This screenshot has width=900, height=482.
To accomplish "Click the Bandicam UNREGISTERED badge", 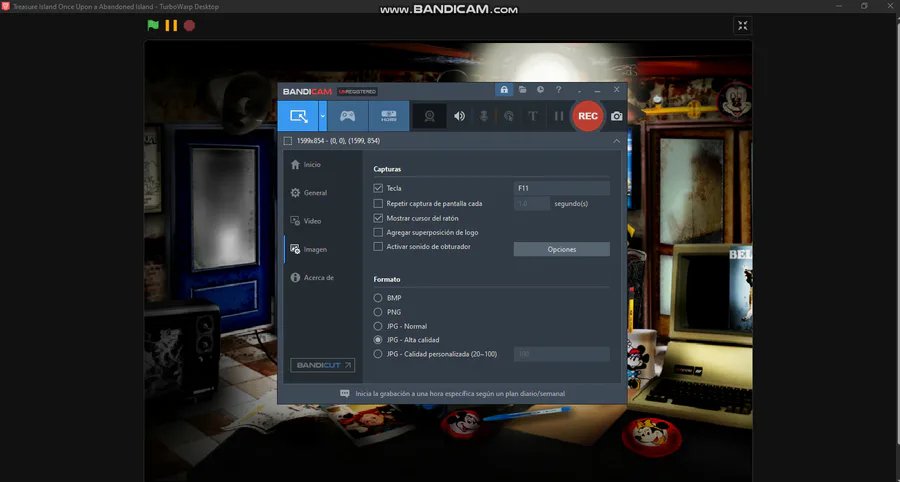I will [x=357, y=92].
